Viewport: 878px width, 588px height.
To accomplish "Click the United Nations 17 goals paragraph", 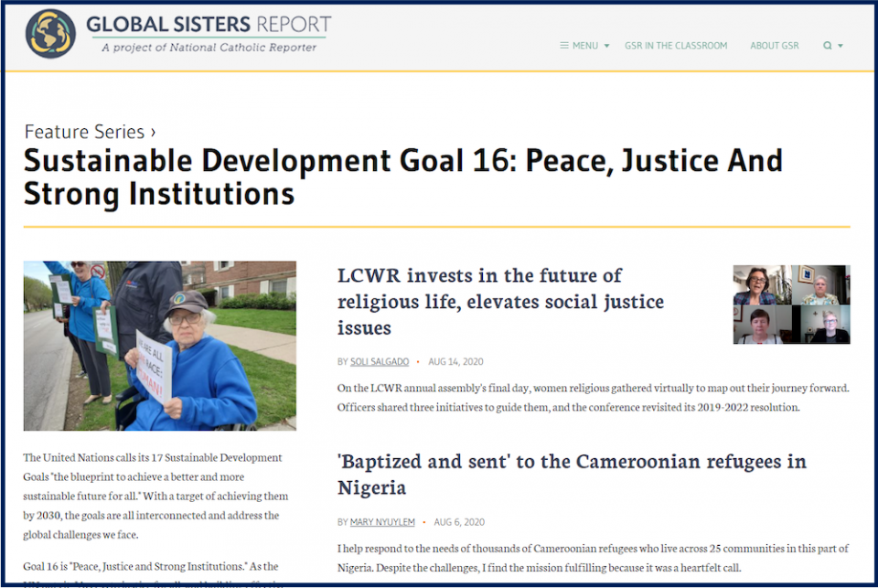I will coord(155,497).
